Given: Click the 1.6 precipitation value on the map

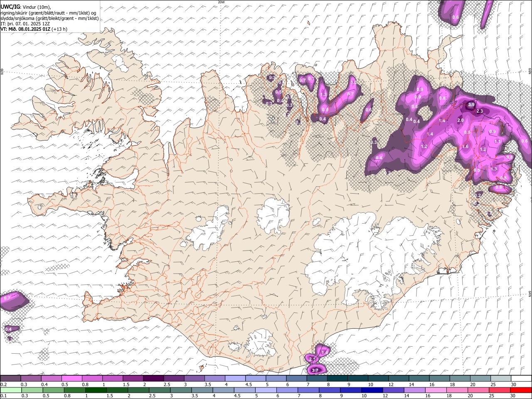Looking at the screenshot, I should click(465, 146).
